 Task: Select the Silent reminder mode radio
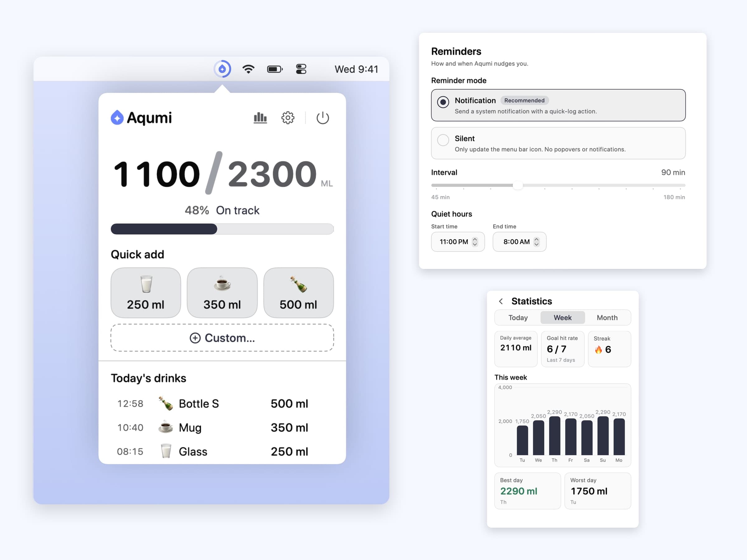pyautogui.click(x=443, y=140)
